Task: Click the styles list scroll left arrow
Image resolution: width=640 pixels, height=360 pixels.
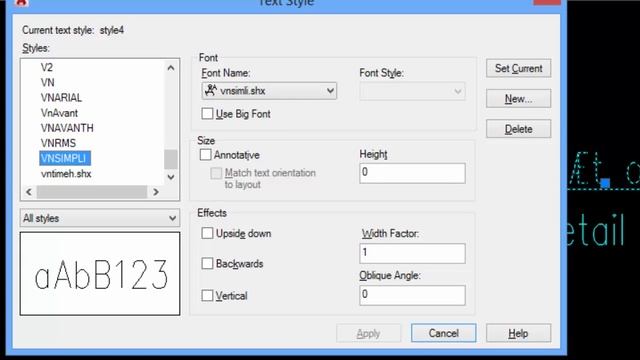Action: [29, 192]
